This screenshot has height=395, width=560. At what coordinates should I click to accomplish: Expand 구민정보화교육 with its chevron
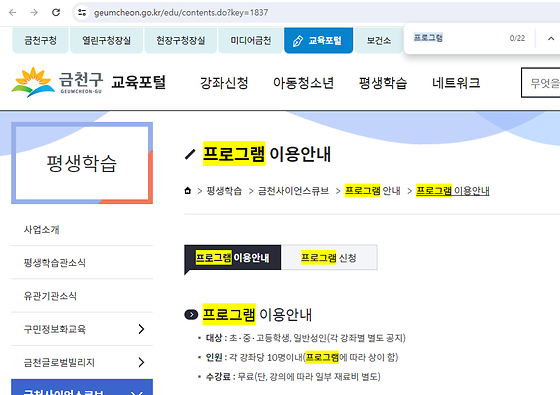[141, 329]
